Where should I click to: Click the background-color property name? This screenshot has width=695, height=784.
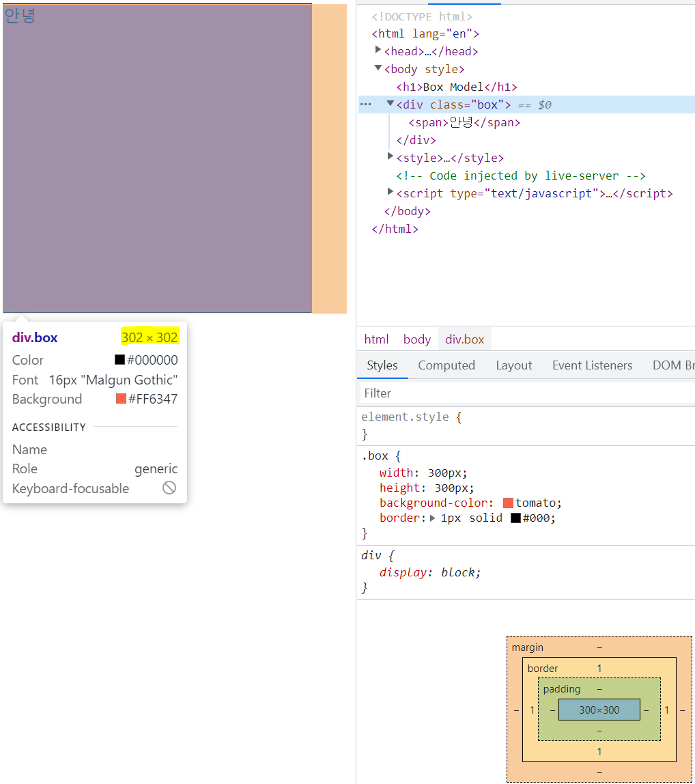[x=434, y=503]
